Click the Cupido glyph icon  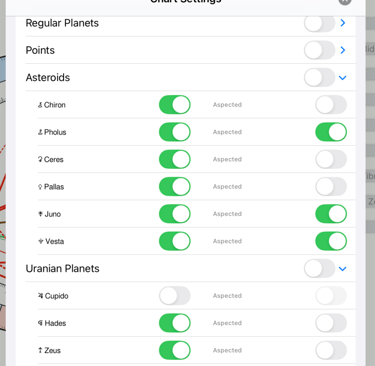click(x=41, y=296)
